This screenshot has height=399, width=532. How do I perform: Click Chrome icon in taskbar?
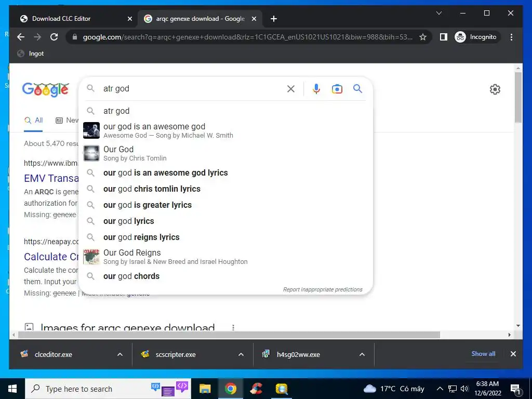pos(230,389)
